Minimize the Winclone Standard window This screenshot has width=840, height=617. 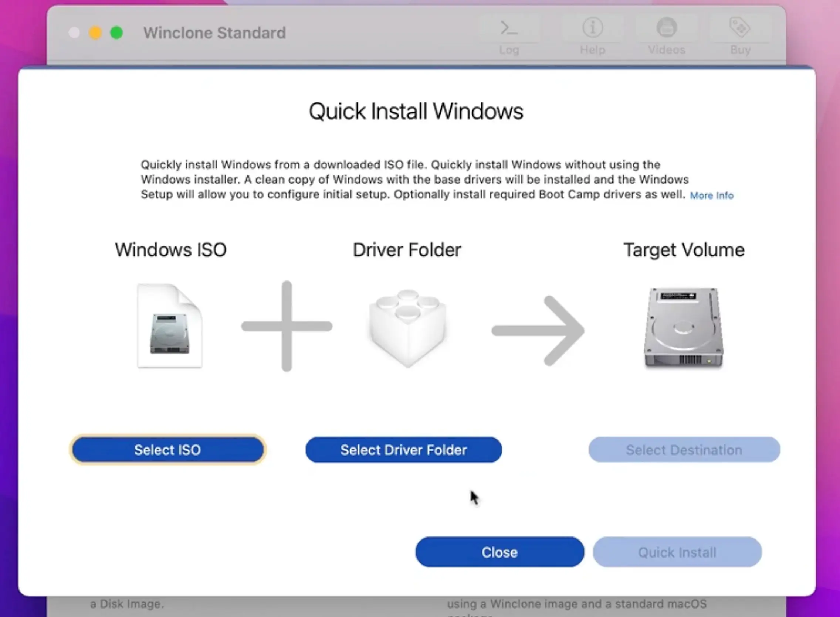click(x=95, y=33)
